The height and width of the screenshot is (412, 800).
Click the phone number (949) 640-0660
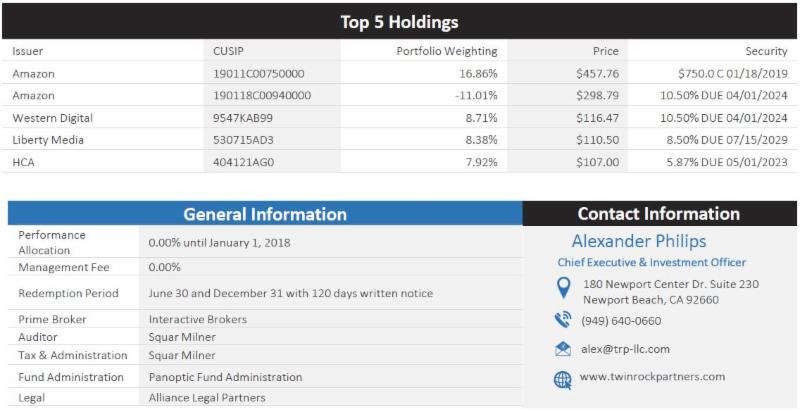pyautogui.click(x=621, y=321)
